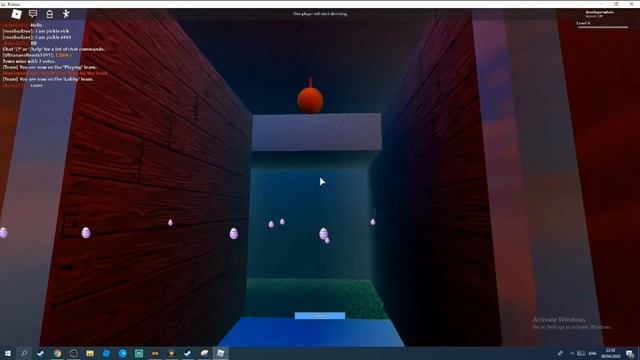Click the "I am pickle rick" chat message
The width and height of the screenshot is (640, 360).
(x=36, y=31)
